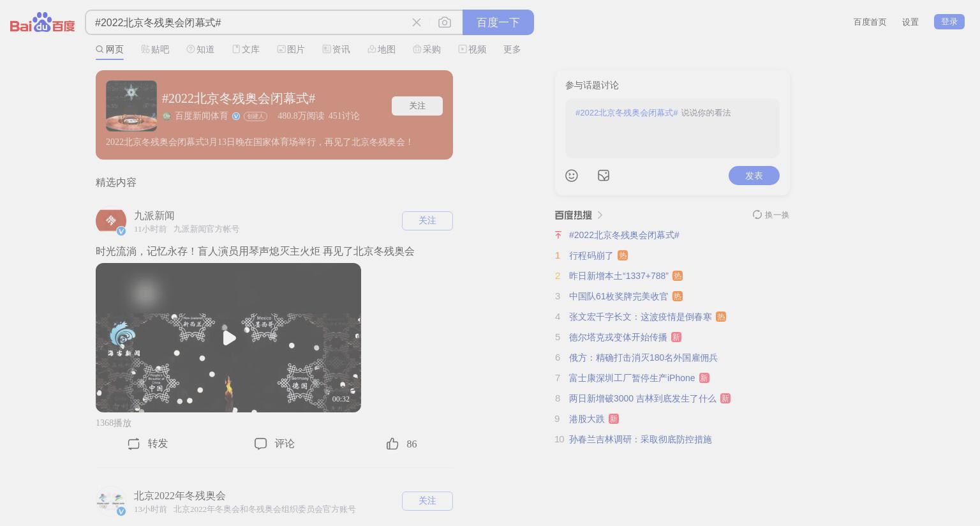Image resolution: width=980 pixels, height=526 pixels.
Task: Open hot search 俄方：精确打击消灭180名外国雇佣兵
Action: (643, 358)
